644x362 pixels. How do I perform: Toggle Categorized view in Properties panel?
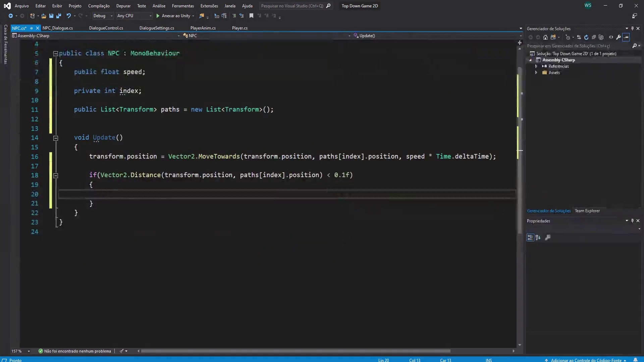[530, 237]
